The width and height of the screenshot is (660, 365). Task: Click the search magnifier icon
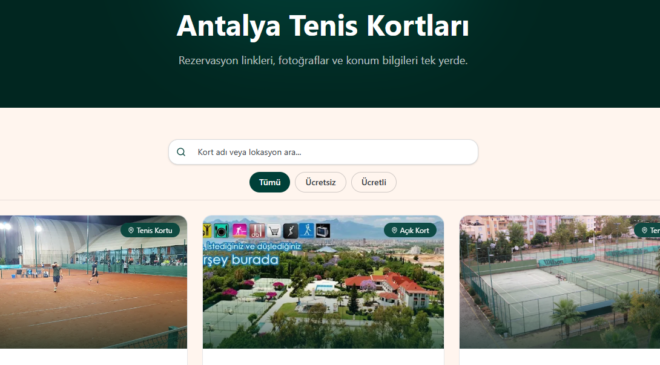click(181, 152)
